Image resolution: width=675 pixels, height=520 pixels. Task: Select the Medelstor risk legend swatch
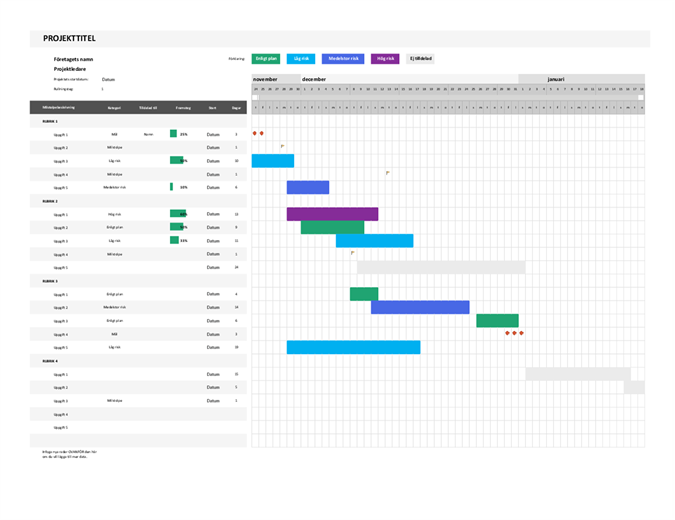(x=343, y=59)
